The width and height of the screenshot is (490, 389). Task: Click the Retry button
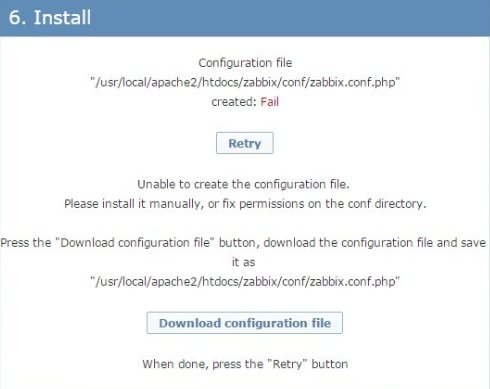click(x=245, y=143)
